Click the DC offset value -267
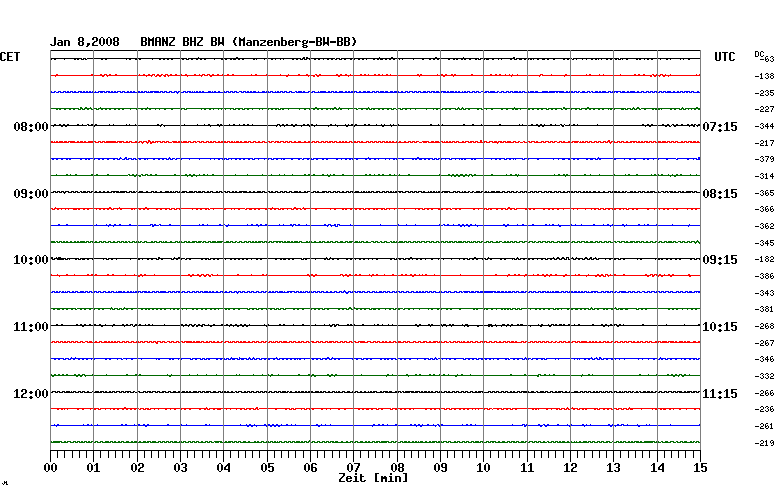Viewport: 780px width, 494px height. [765, 343]
